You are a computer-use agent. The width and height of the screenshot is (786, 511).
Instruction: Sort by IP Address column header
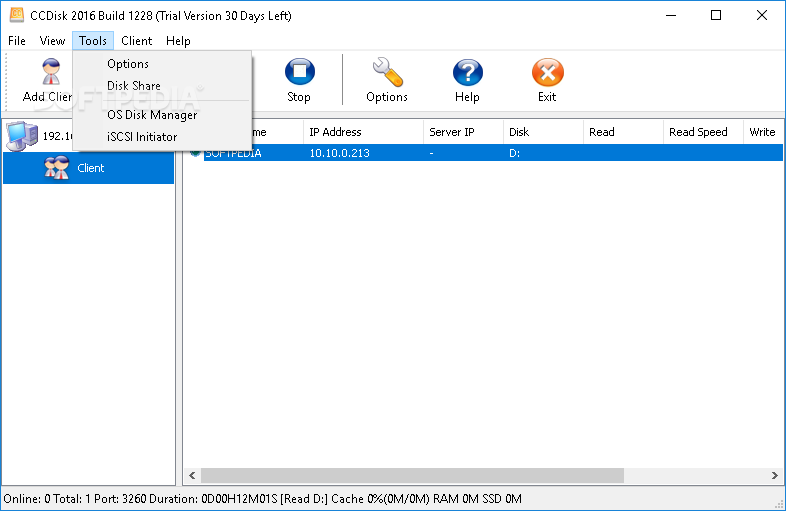[363, 132]
